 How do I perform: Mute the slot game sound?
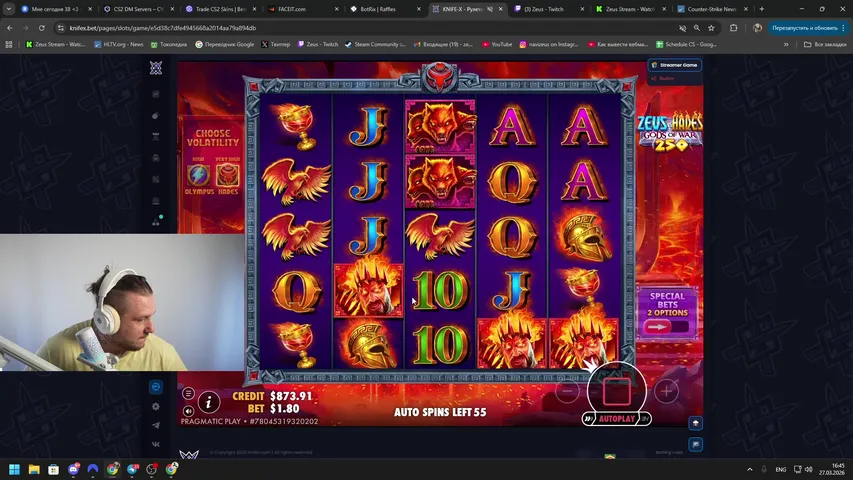coord(188,411)
